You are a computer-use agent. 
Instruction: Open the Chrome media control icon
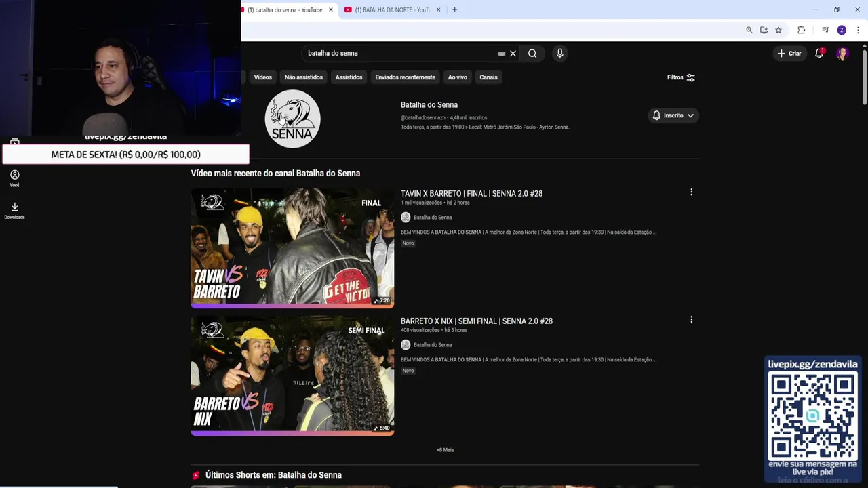825,30
